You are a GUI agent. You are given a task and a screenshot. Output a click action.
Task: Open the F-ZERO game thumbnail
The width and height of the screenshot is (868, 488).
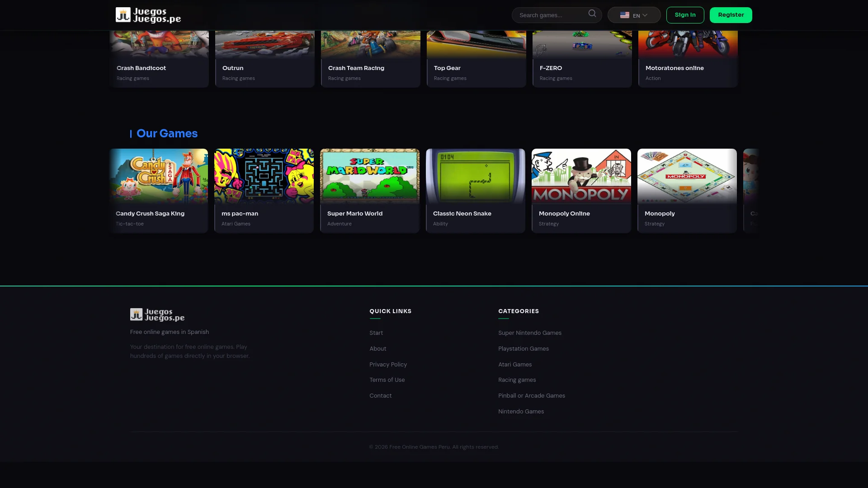582,44
